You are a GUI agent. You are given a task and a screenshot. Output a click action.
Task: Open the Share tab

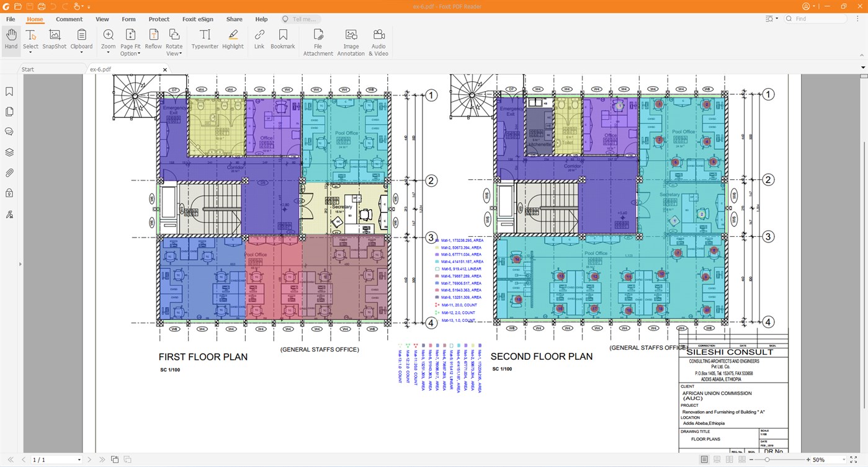[x=235, y=19]
